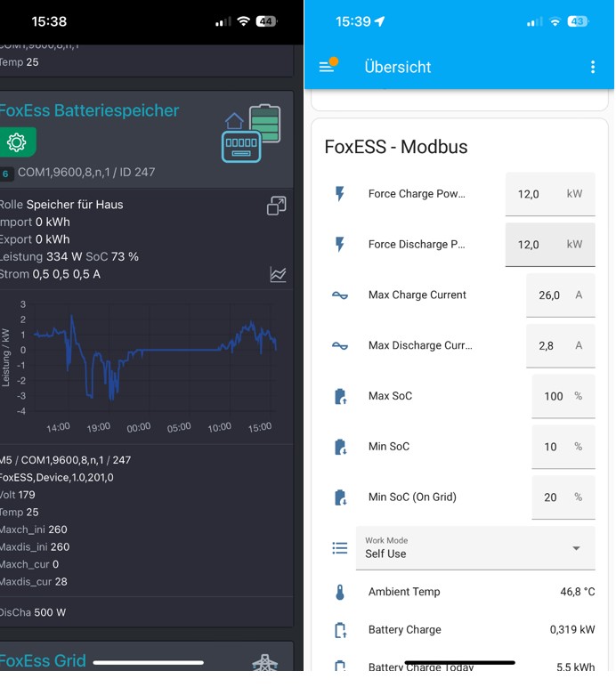Click the left phone Wi-Fi status icon
Screen dimensions: 616x687
click(x=243, y=21)
